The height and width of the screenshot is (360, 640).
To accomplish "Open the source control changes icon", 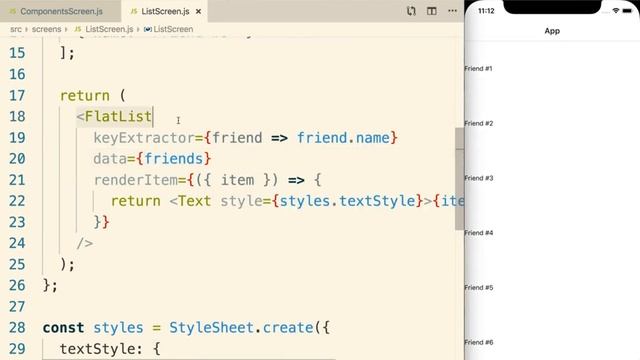I will pos(411,11).
